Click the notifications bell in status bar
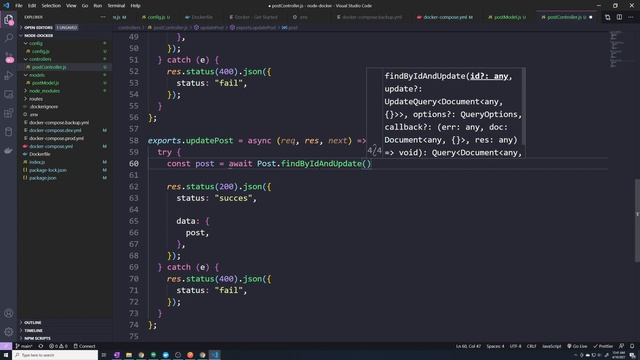640x360 pixels. click(x=632, y=346)
